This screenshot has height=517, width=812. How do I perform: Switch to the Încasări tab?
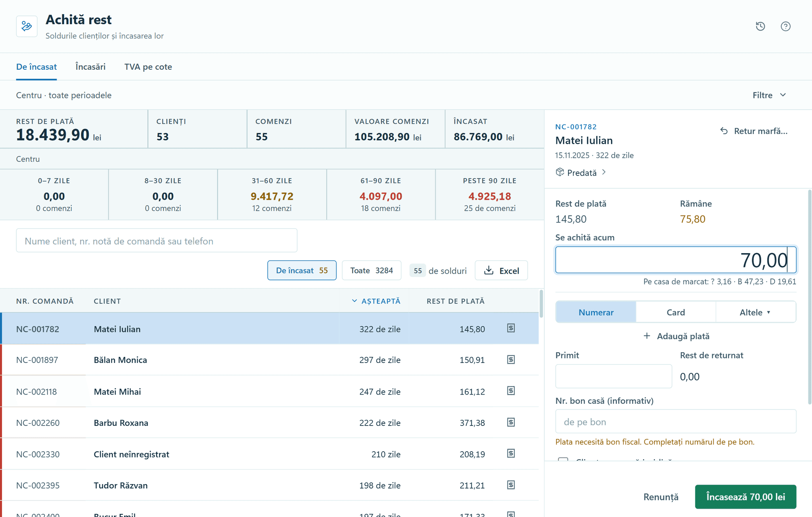tap(90, 67)
